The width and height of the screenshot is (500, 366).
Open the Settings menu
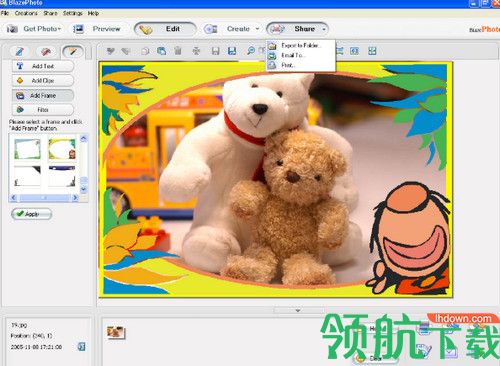pyautogui.click(x=72, y=13)
